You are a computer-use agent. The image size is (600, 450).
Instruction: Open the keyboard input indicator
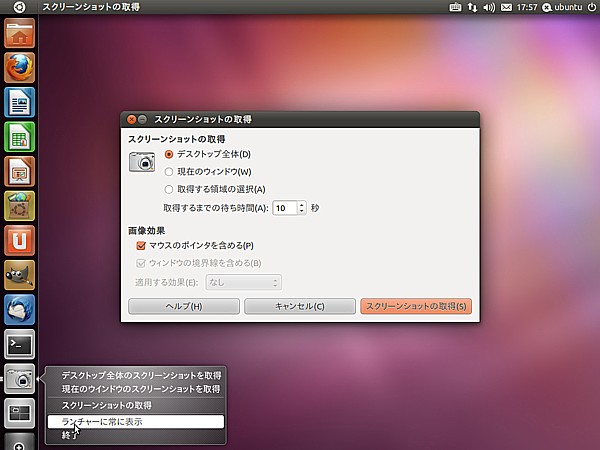point(455,7)
